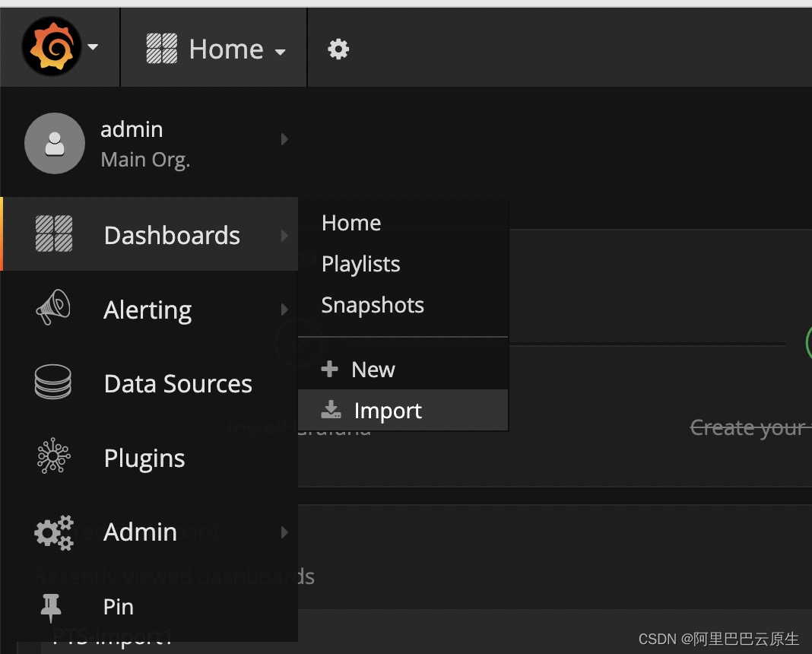Click the Alerting megaphone icon
The image size is (812, 654).
53,307
